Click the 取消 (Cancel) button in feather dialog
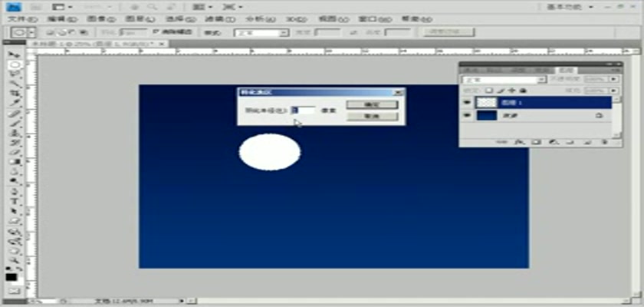The image size is (644, 307). (x=372, y=117)
